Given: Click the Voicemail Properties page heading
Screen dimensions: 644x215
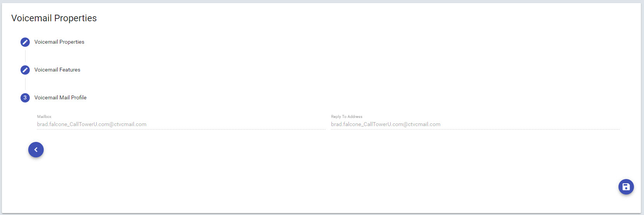Looking at the screenshot, I should pos(54,18).
